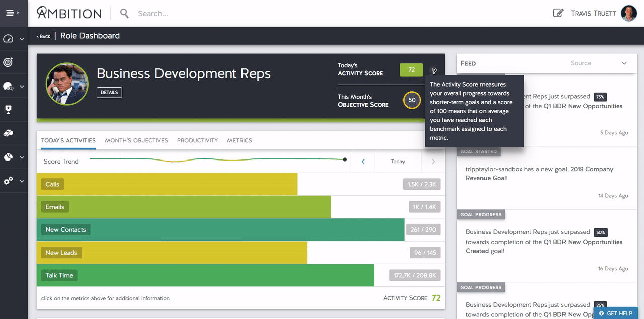Click the Emails 1K / 1.4K value
Viewport: 644px width, 319px height.
pos(425,207)
